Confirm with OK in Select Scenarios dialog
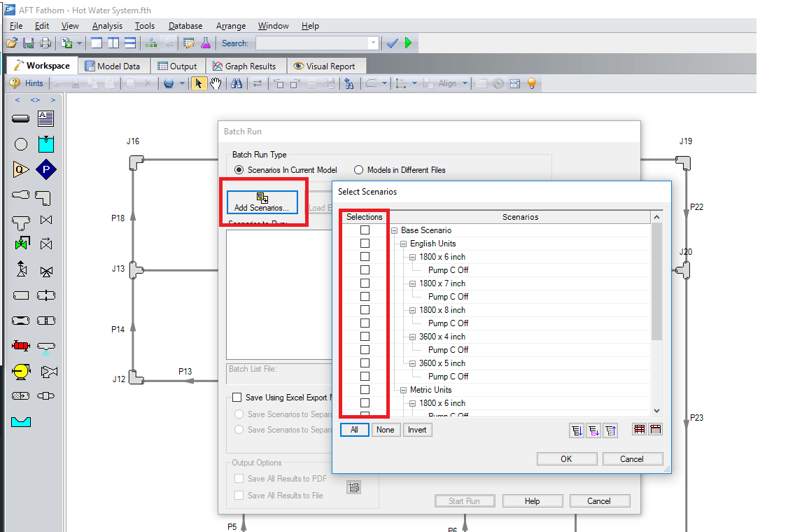Screen dimensions: 802x532 567,459
